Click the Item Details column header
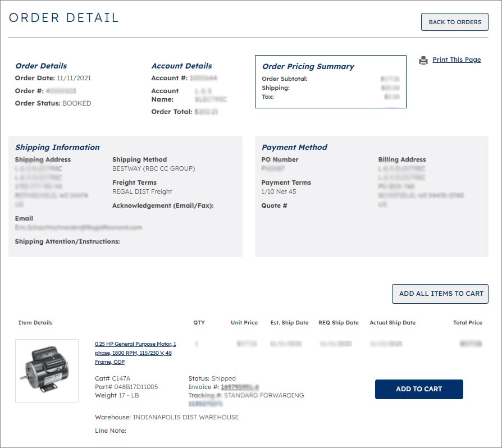Viewport: 502px width, 448px height. point(35,323)
